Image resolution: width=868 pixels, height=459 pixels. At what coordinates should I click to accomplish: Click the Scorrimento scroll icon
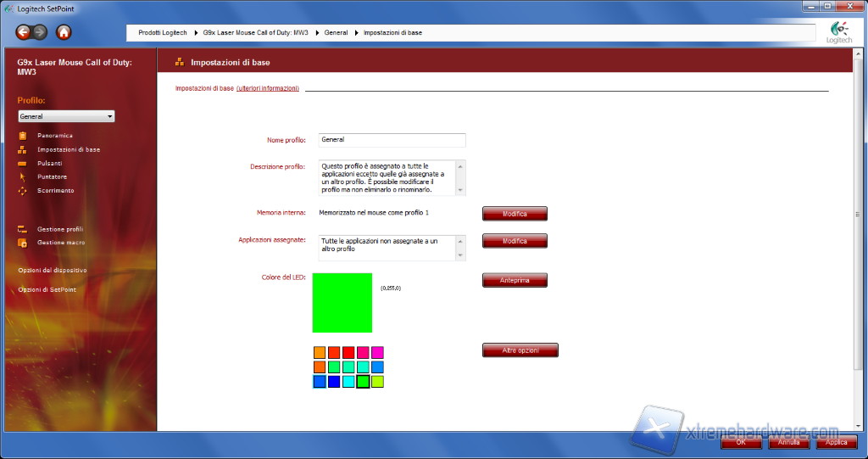tap(22, 191)
